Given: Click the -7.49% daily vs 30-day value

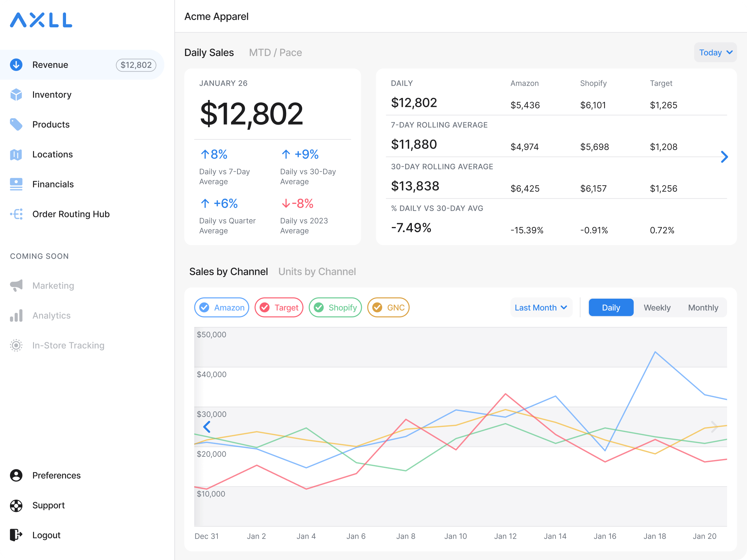Looking at the screenshot, I should coord(411,228).
